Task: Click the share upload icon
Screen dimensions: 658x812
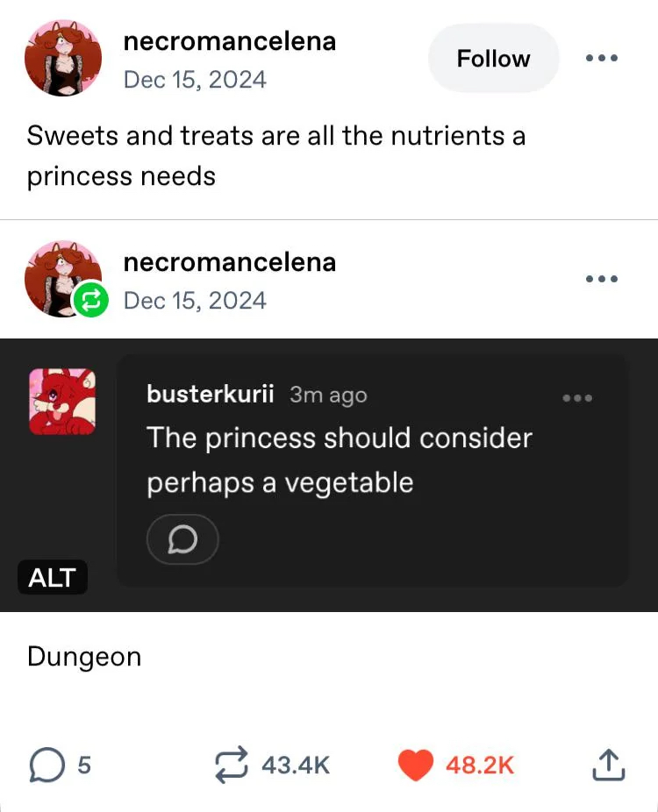Action: pyautogui.click(x=609, y=766)
